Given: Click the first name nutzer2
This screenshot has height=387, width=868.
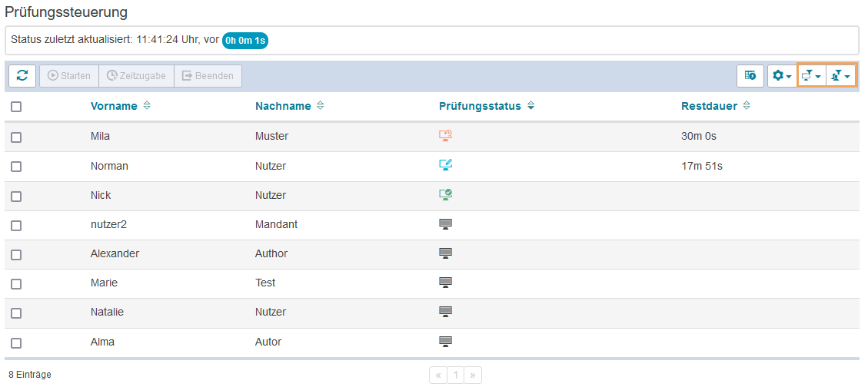Looking at the screenshot, I should coord(108,224).
